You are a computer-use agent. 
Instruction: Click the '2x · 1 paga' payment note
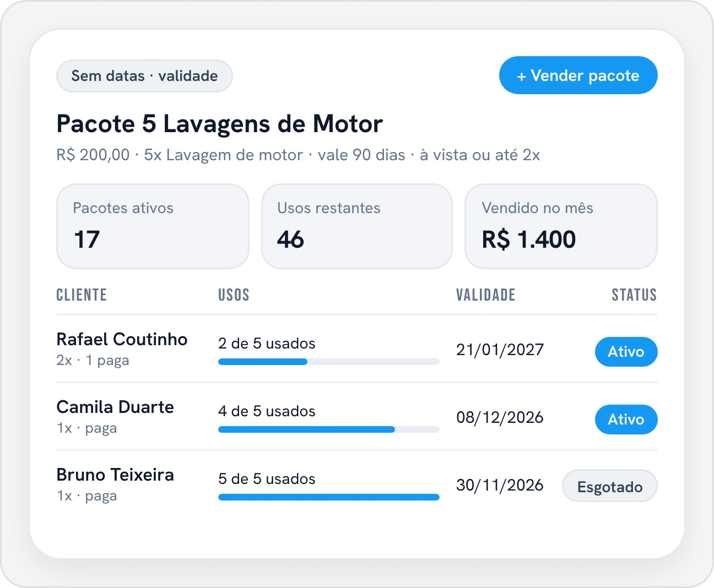(x=93, y=361)
